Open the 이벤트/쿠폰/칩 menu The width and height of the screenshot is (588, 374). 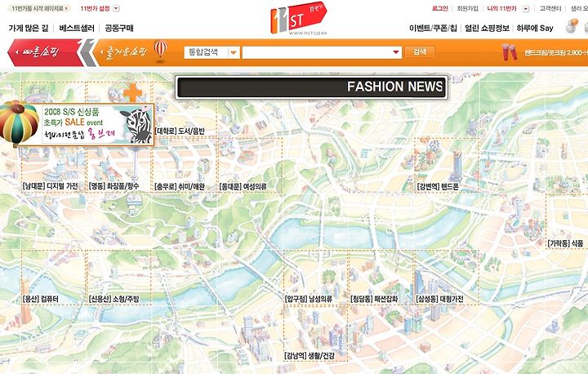coord(433,28)
